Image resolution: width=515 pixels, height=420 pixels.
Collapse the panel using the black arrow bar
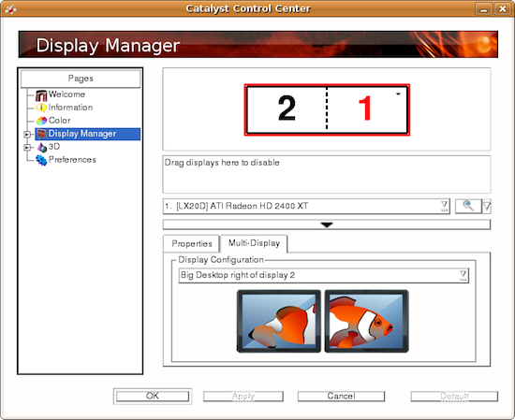point(327,224)
